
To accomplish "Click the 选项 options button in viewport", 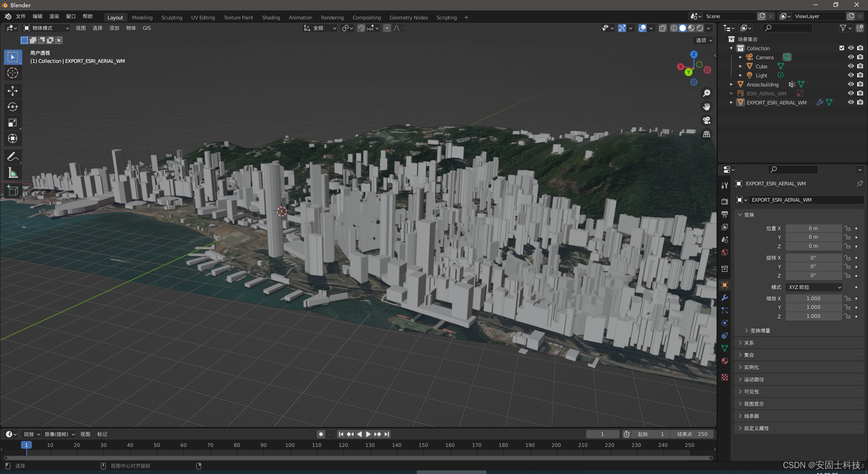I will tap(704, 40).
